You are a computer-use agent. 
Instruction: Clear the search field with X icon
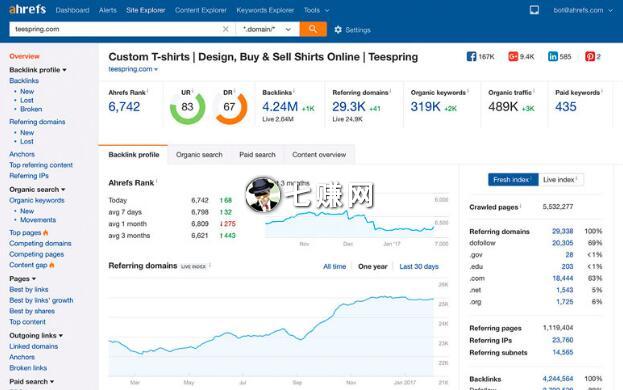(225, 29)
